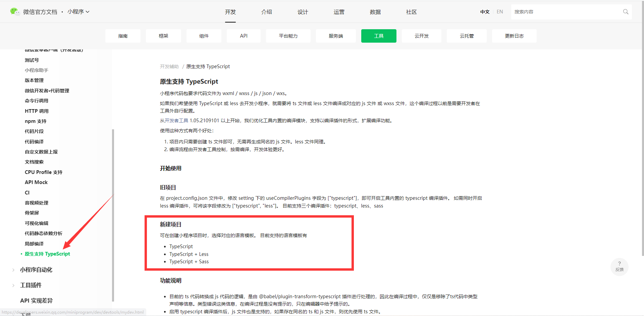
Task: Open the CPU Profile 支持 doc
Action: click(43, 172)
